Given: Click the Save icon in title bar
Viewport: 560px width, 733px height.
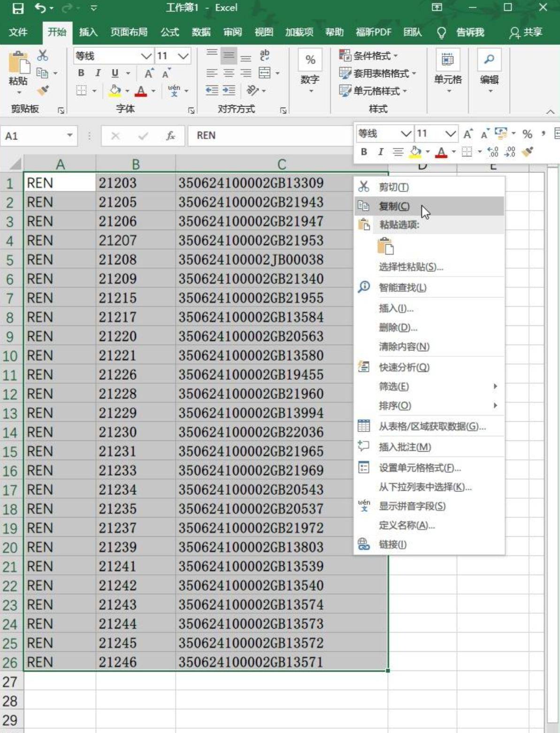Looking at the screenshot, I should (17, 8).
